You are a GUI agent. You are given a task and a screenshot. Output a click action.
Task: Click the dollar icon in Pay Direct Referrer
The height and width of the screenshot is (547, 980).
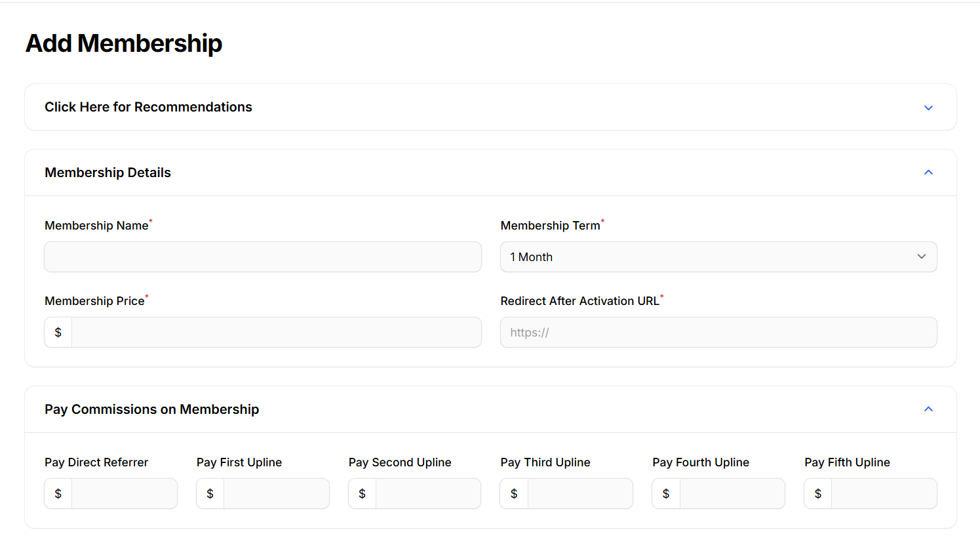58,494
